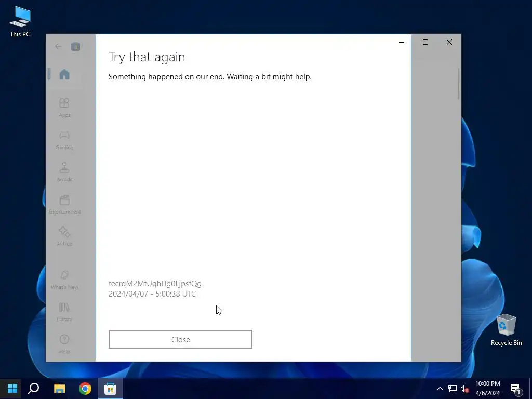Open the Home section in Store sidebar

tap(64, 74)
